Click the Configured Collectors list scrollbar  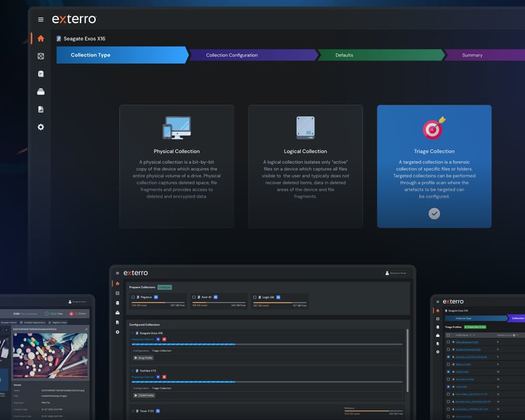pyautogui.click(x=407, y=361)
